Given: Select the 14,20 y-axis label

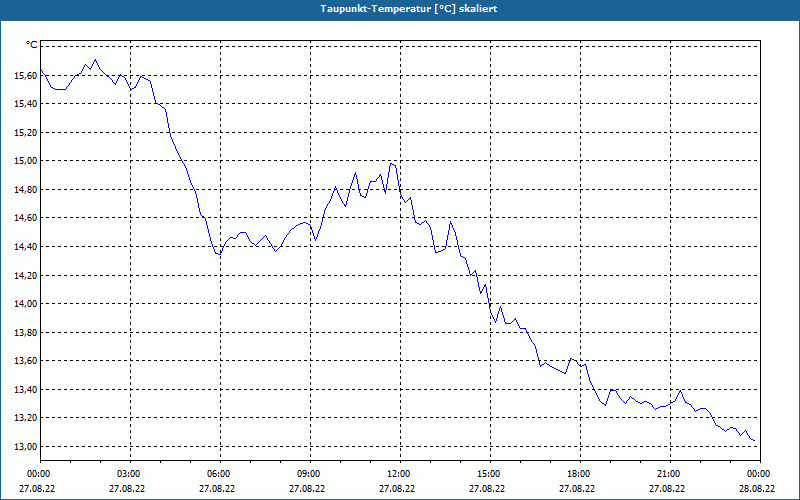Looking at the screenshot, I should (28, 275).
